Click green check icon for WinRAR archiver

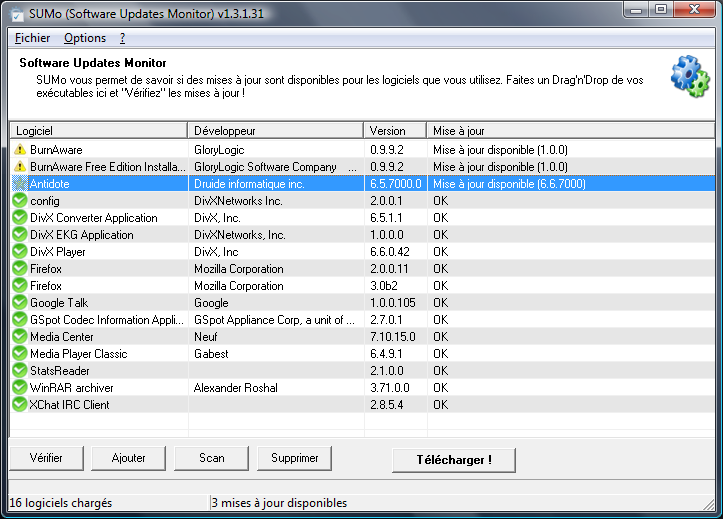point(20,387)
